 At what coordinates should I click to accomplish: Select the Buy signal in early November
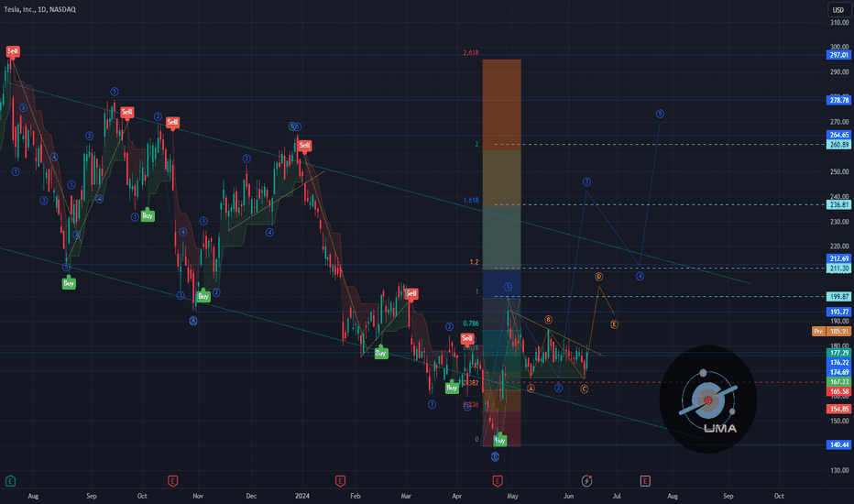pos(203,296)
